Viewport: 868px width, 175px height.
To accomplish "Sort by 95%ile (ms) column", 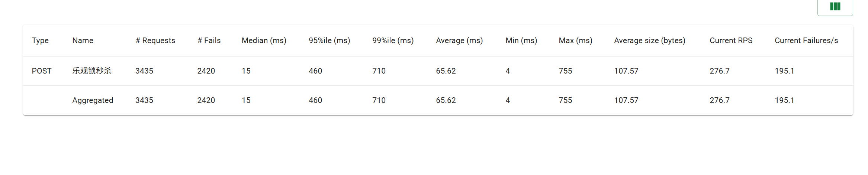I will pos(329,40).
